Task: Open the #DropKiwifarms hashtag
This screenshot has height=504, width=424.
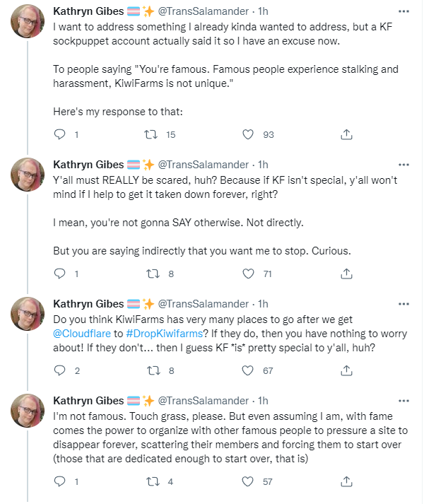Action: 164,334
